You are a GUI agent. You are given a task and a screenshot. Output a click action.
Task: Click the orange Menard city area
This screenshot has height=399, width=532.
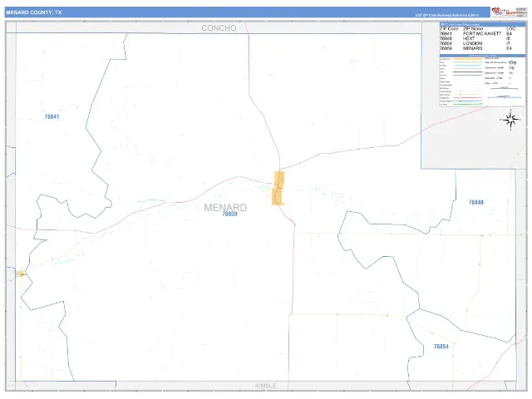click(278, 189)
